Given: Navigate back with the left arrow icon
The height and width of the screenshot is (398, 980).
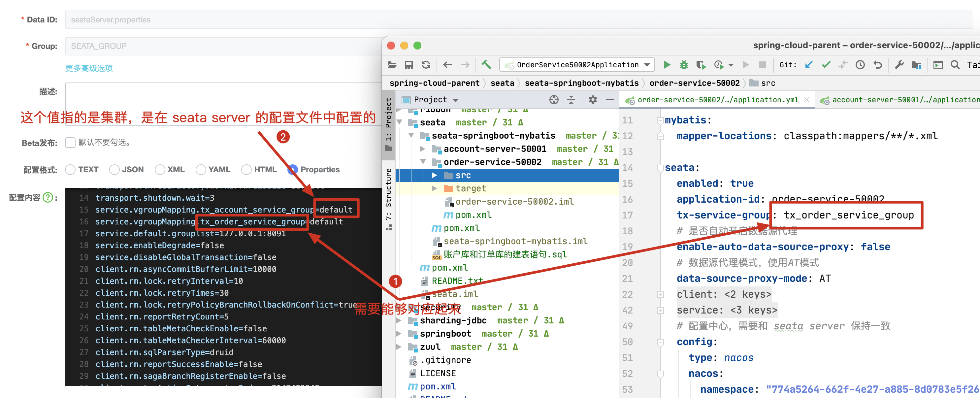Looking at the screenshot, I should [x=447, y=65].
